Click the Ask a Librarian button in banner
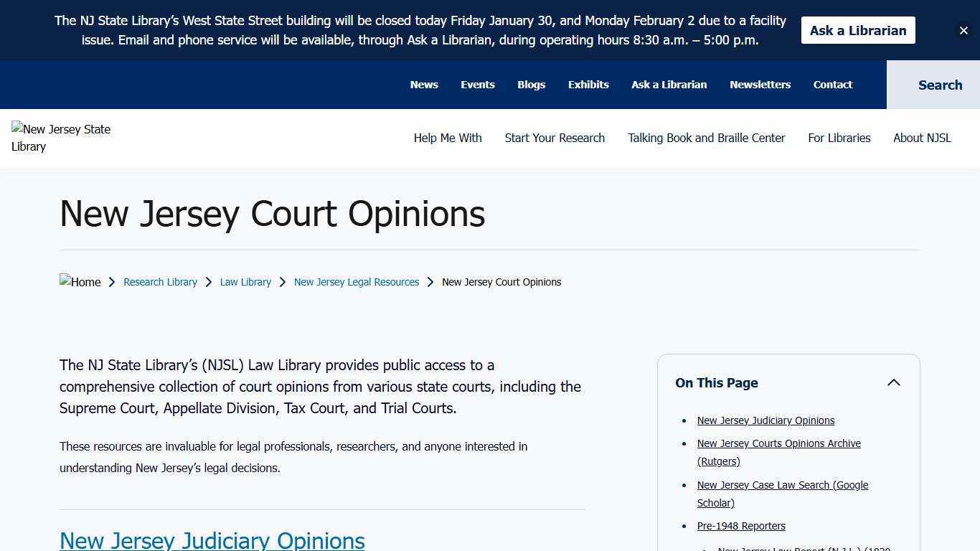The width and height of the screenshot is (980, 551). [858, 30]
